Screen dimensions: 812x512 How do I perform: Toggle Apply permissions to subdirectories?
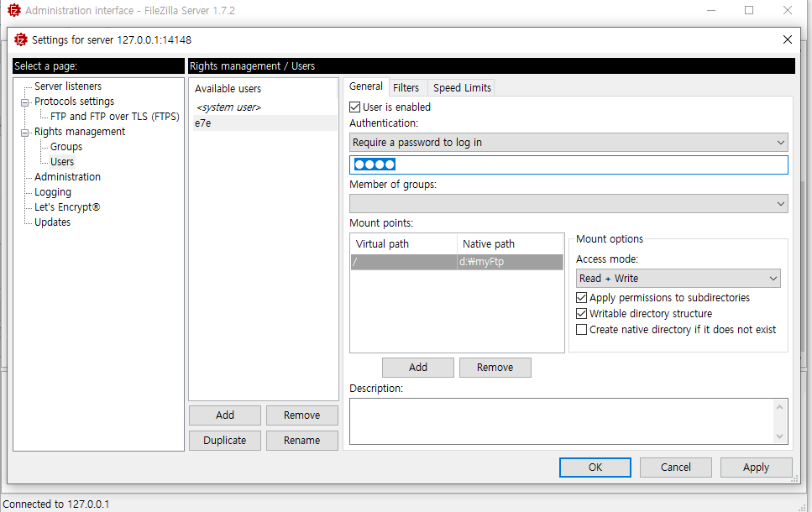click(x=582, y=298)
